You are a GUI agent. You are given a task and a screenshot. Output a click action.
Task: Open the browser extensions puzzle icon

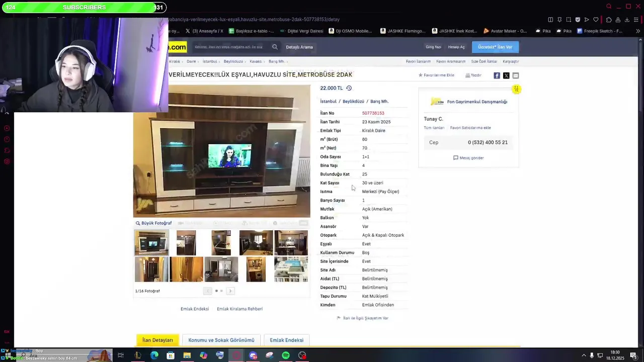coord(609,20)
